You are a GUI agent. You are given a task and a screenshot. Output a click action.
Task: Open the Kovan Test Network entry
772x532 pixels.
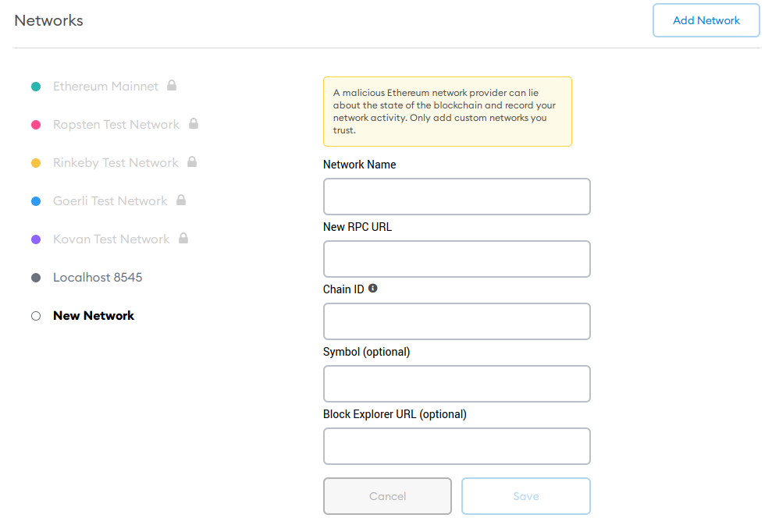[x=111, y=239]
